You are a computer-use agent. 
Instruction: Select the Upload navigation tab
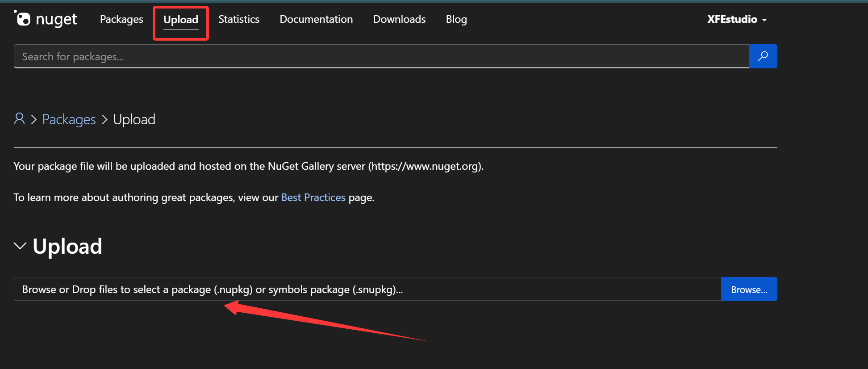181,20
